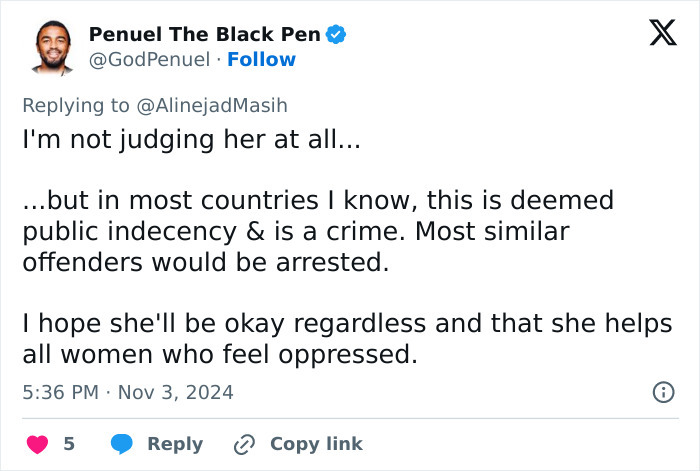Click the X logo icon

tap(656, 34)
